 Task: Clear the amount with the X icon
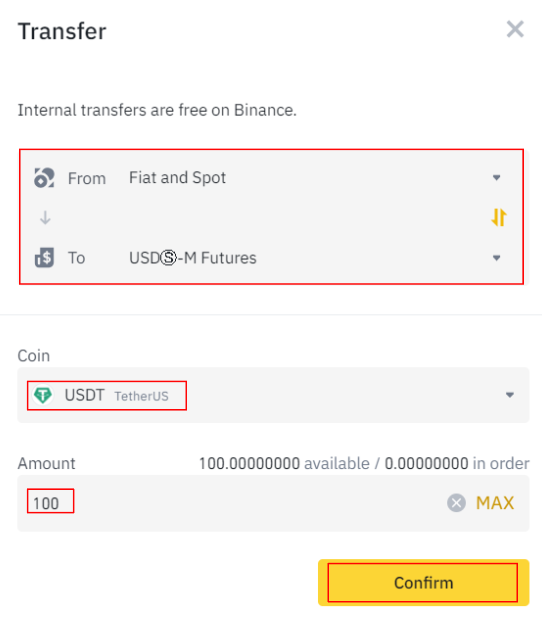456,503
